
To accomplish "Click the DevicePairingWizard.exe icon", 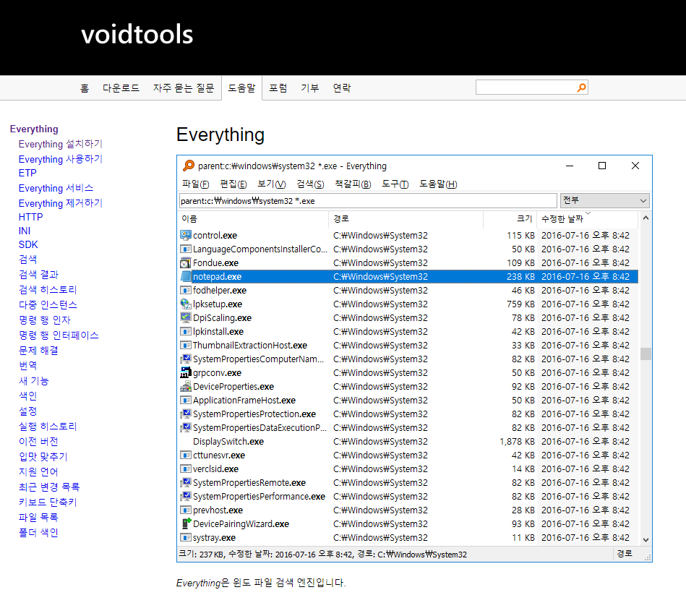I will (x=186, y=523).
